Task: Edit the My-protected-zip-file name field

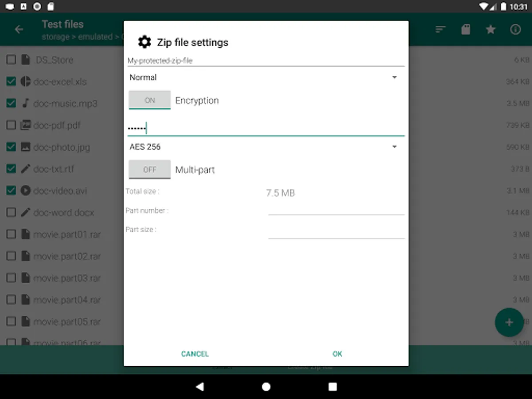Action: point(266,61)
